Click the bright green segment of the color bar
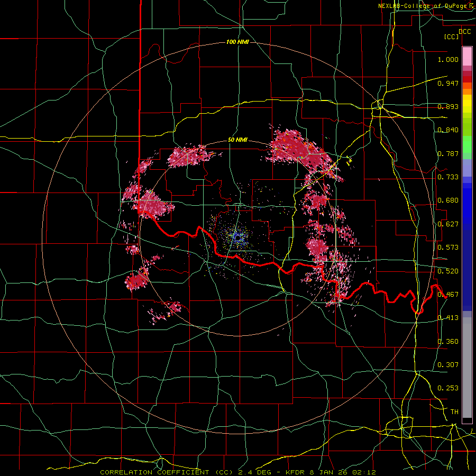 pos(467,144)
